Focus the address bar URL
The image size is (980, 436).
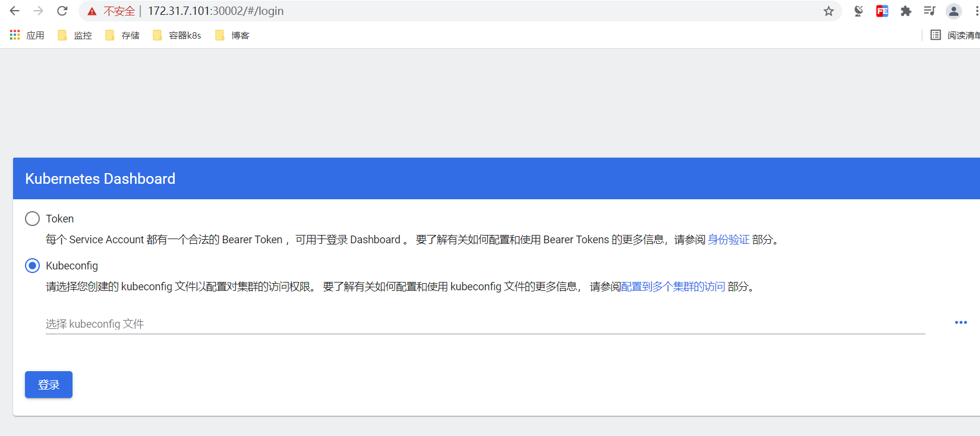pos(216,11)
